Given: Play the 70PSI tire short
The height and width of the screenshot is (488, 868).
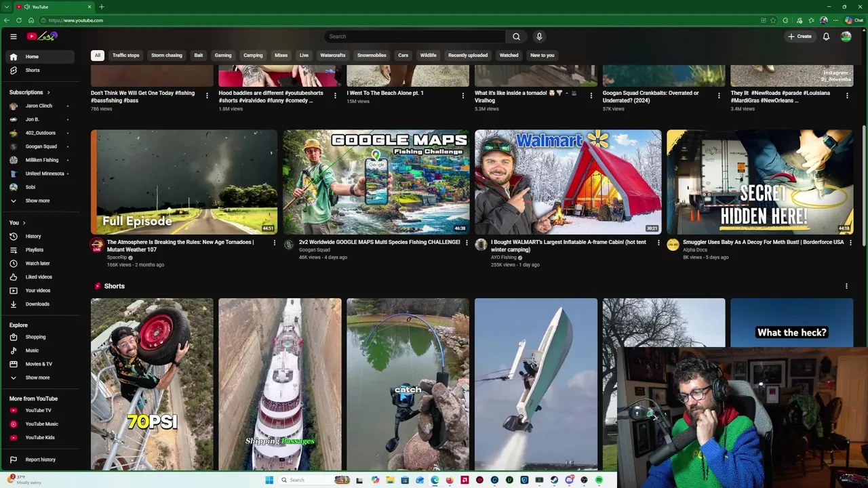Looking at the screenshot, I should [x=152, y=384].
